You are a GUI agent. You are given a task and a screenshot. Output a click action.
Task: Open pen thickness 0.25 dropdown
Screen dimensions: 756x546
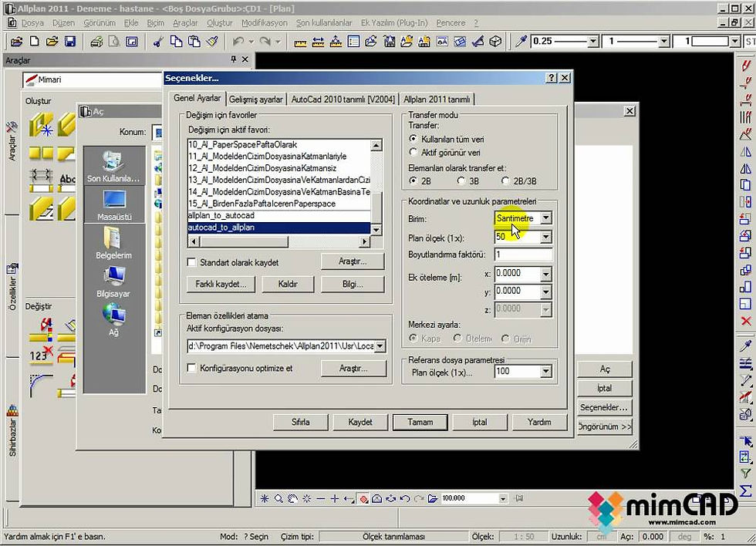coord(593,42)
